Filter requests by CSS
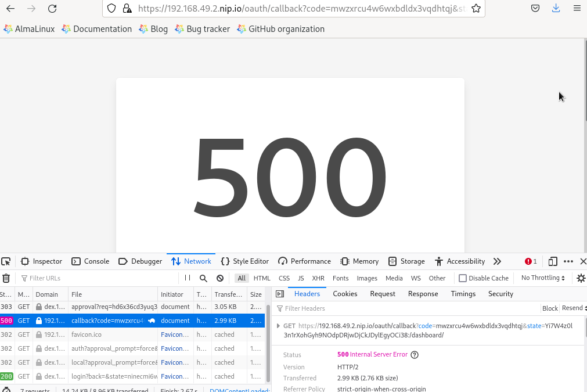This screenshot has width=587, height=392. [x=284, y=278]
